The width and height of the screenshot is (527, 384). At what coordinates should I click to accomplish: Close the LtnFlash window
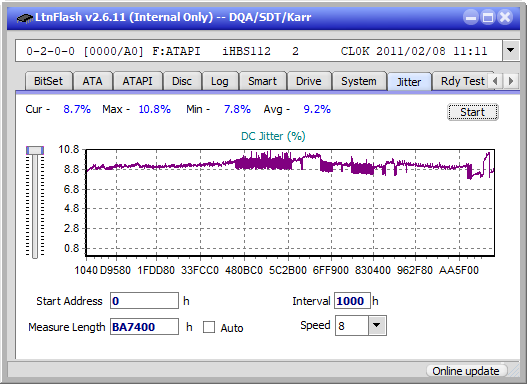[x=505, y=17]
